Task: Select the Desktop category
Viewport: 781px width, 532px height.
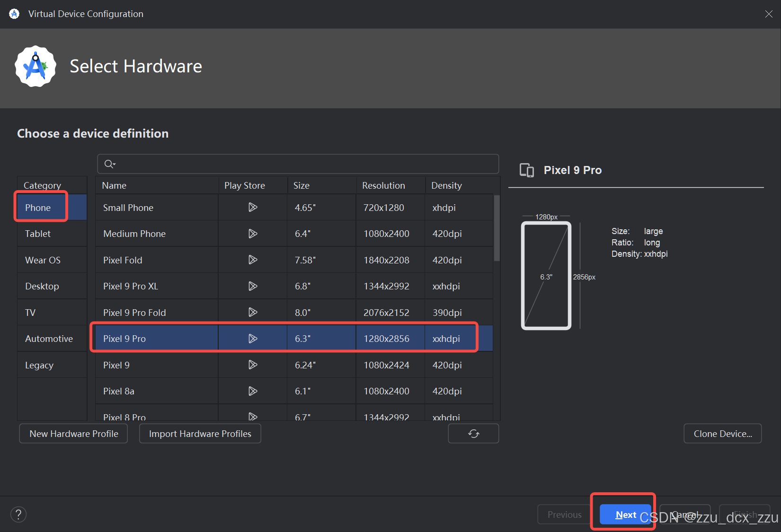Action: 52,286
